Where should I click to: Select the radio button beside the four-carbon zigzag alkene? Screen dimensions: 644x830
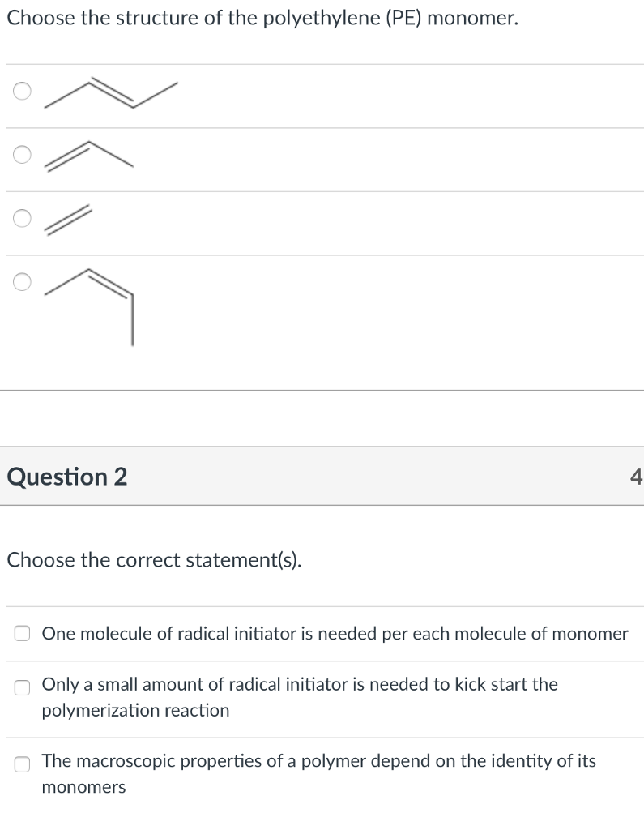(22, 91)
